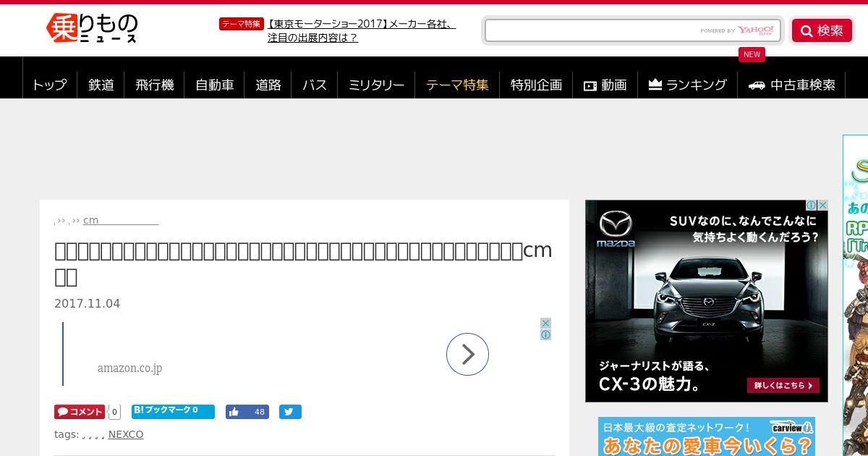
Task: Click the breadcrumb link ending in cm
Action: 121,220
